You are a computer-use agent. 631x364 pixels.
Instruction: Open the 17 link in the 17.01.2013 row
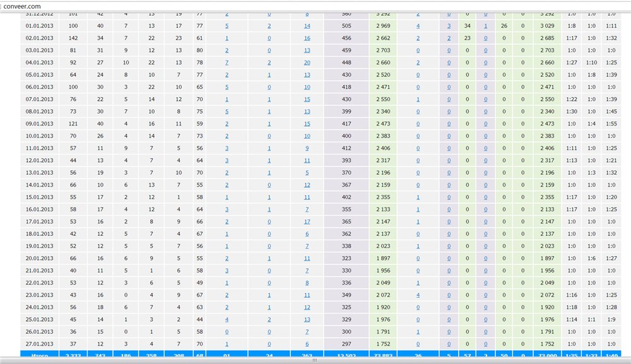tap(307, 221)
